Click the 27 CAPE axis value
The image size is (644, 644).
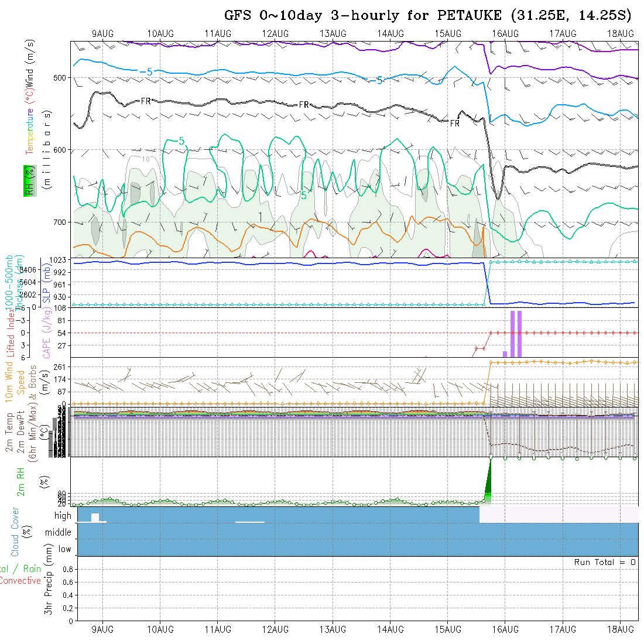coord(61,346)
